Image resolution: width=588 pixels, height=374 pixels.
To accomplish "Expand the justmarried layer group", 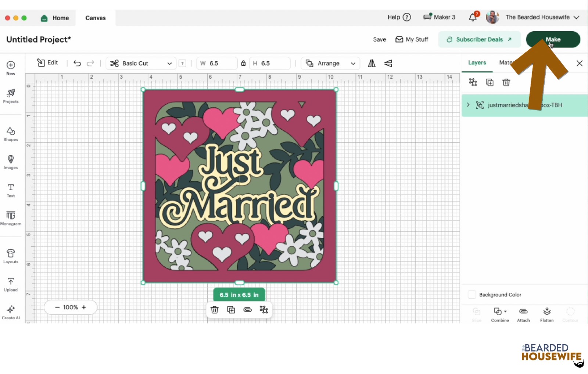I will pos(468,105).
